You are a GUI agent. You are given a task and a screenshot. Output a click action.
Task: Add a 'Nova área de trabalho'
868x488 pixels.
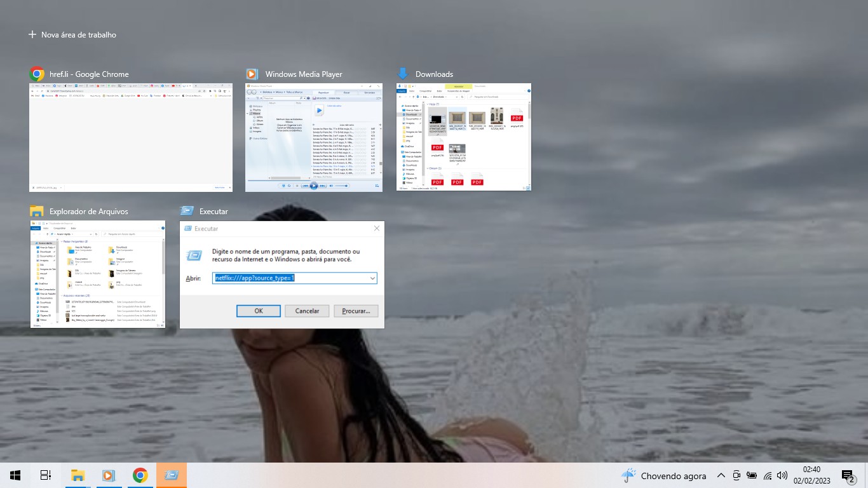point(72,35)
